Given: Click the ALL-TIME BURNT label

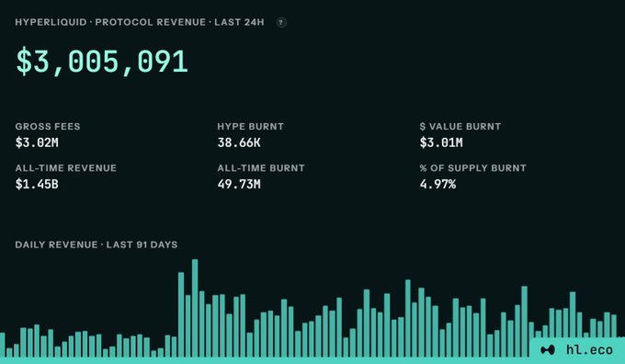Looking at the screenshot, I should click(261, 168).
